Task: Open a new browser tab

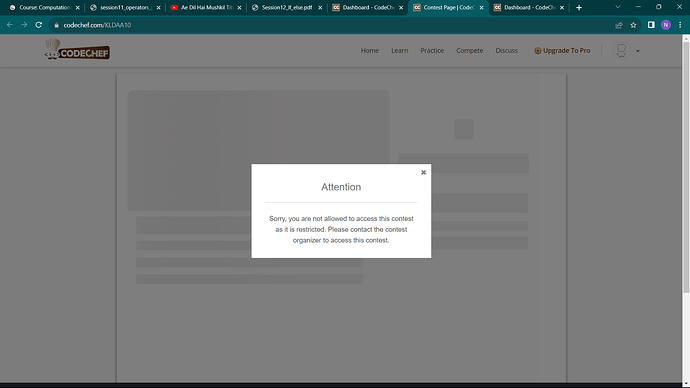Action: click(579, 7)
